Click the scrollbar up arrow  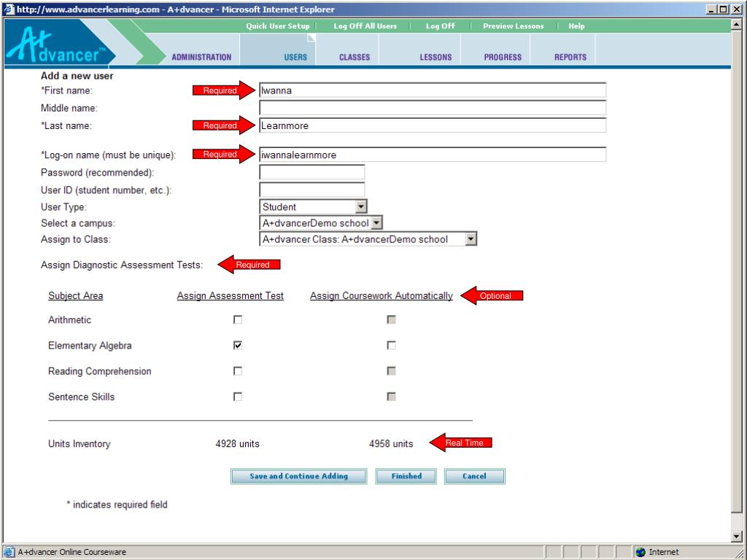736,25
